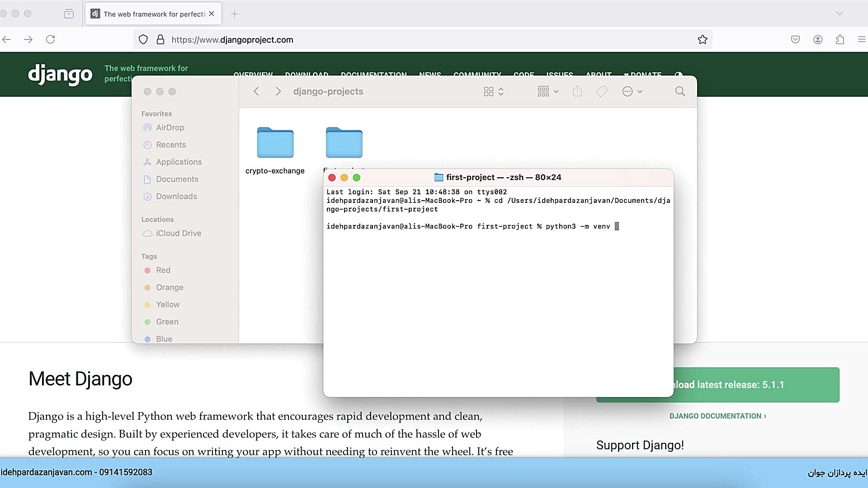Select the Green tag
The width and height of the screenshot is (868, 488).
coord(167,322)
